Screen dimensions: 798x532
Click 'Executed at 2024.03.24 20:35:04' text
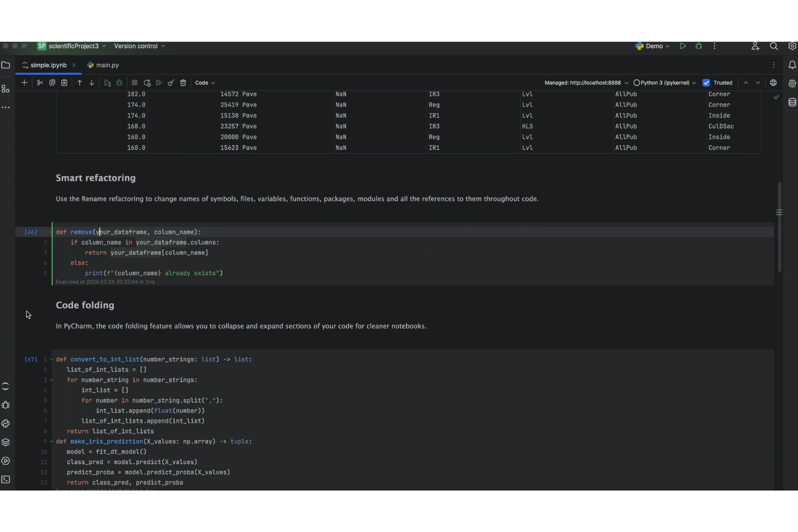click(x=105, y=282)
